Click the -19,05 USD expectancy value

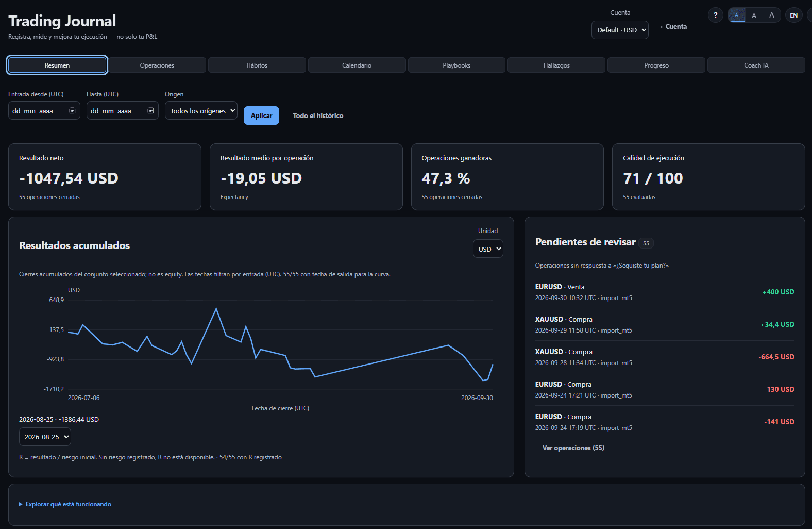pyautogui.click(x=261, y=178)
